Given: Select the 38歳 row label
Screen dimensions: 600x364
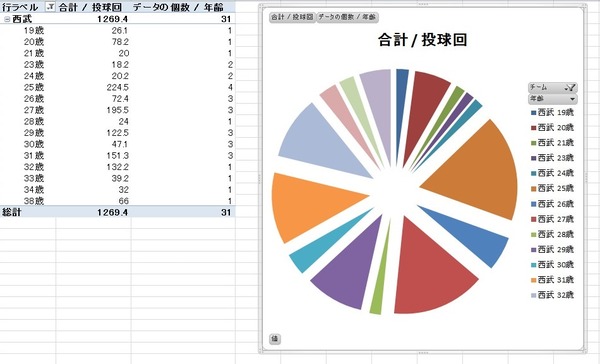Looking at the screenshot, I should (34, 201).
